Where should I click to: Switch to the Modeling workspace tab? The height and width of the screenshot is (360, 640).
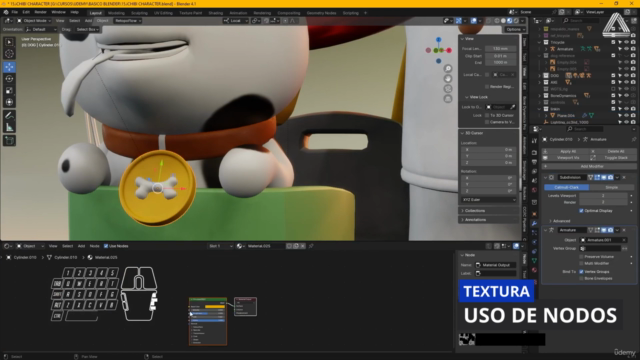click(116, 13)
